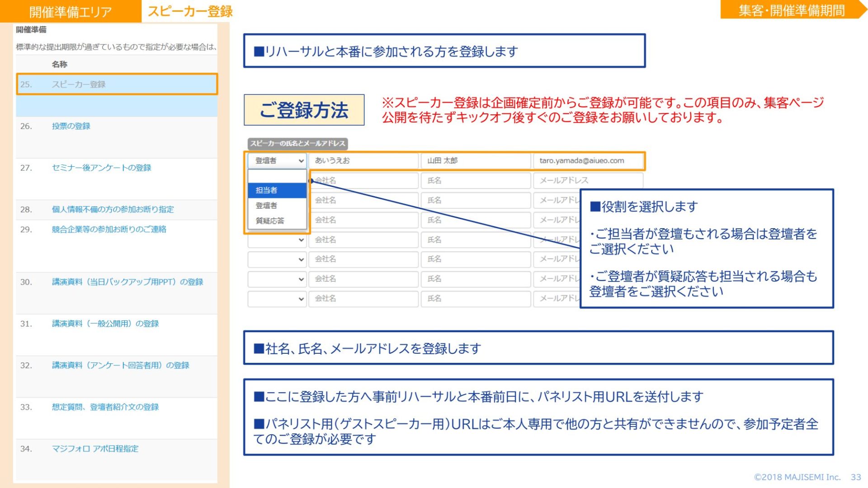This screenshot has width=868, height=488.
Task: Open 投票の登録 link
Action: (71, 126)
